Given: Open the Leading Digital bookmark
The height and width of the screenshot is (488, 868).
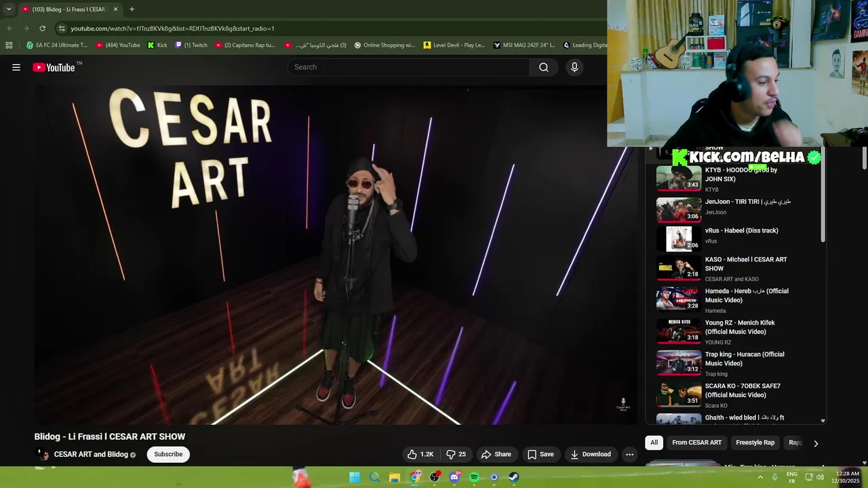Looking at the screenshot, I should [x=585, y=45].
